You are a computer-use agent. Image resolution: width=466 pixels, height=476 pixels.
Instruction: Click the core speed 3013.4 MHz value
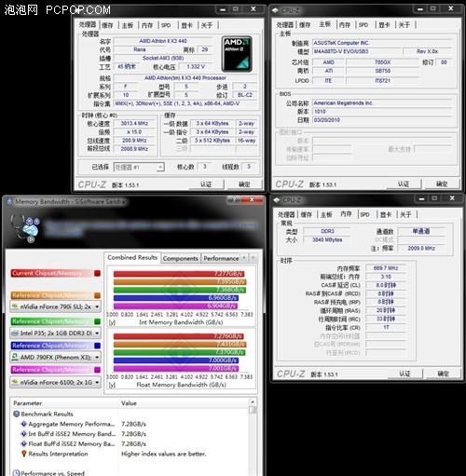tap(134, 124)
